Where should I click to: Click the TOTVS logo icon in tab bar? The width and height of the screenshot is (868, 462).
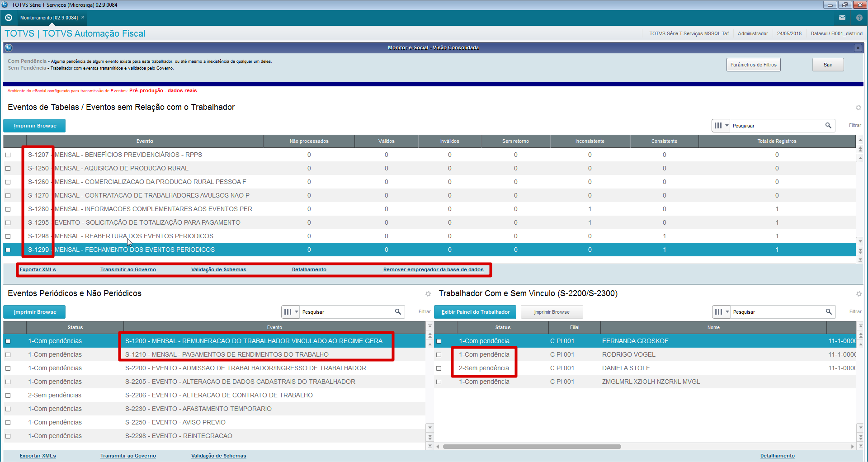(8, 18)
